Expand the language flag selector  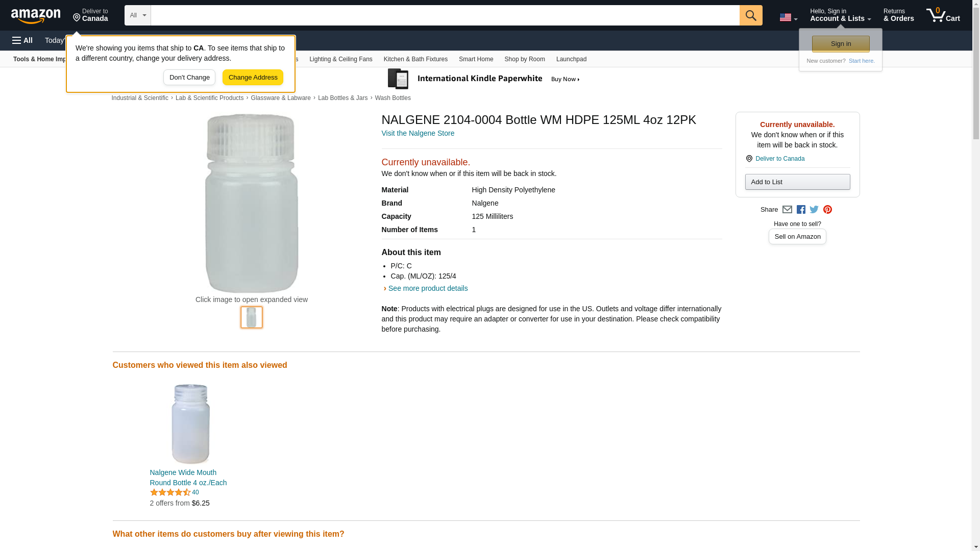pos(788,17)
